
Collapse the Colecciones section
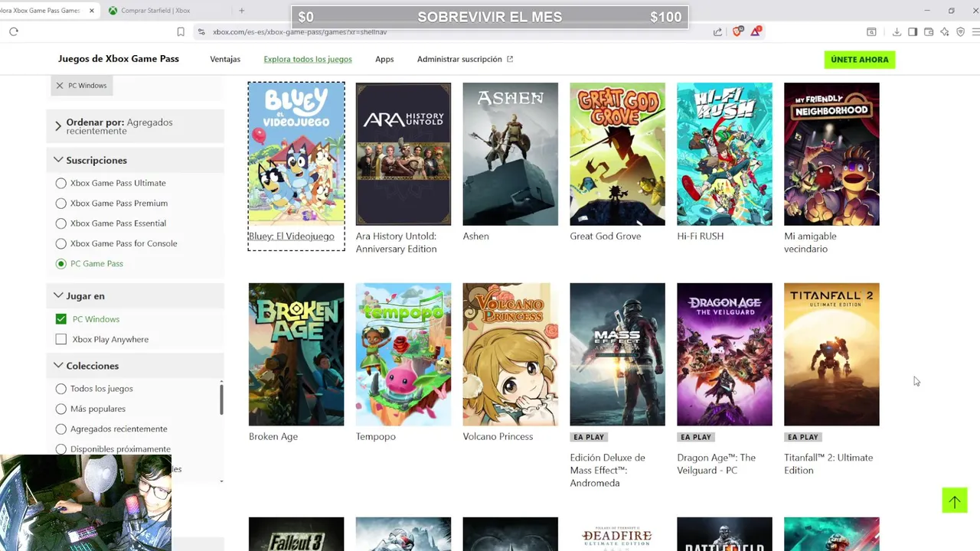pos(136,366)
